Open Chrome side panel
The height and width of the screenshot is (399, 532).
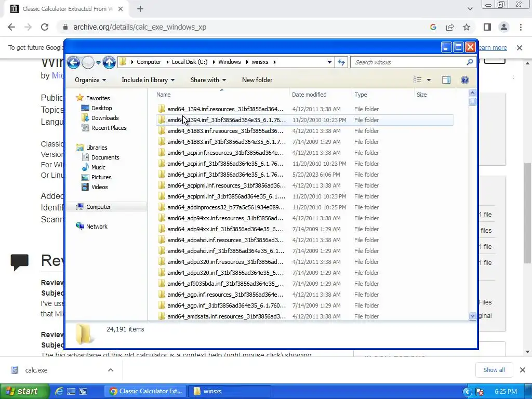pos(487,27)
